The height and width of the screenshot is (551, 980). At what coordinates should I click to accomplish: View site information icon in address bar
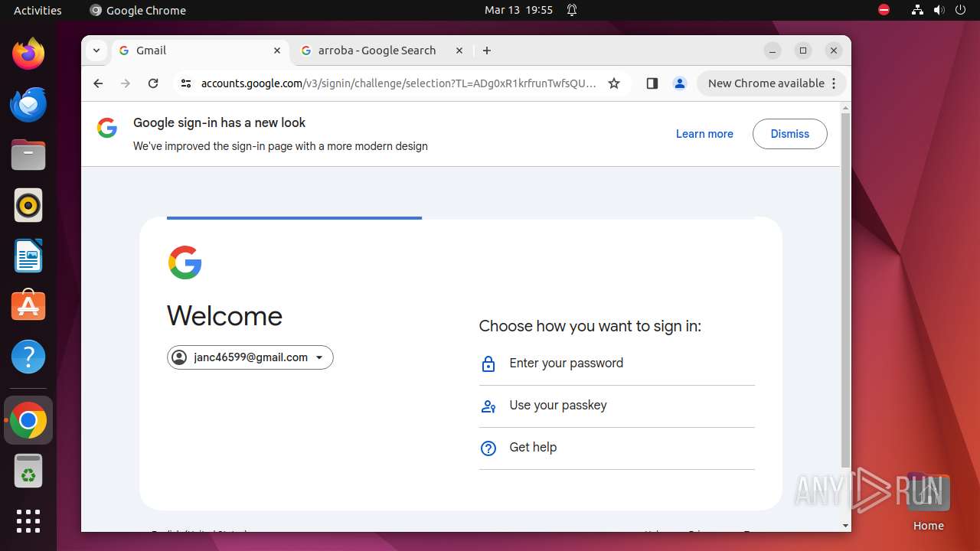pyautogui.click(x=186, y=83)
